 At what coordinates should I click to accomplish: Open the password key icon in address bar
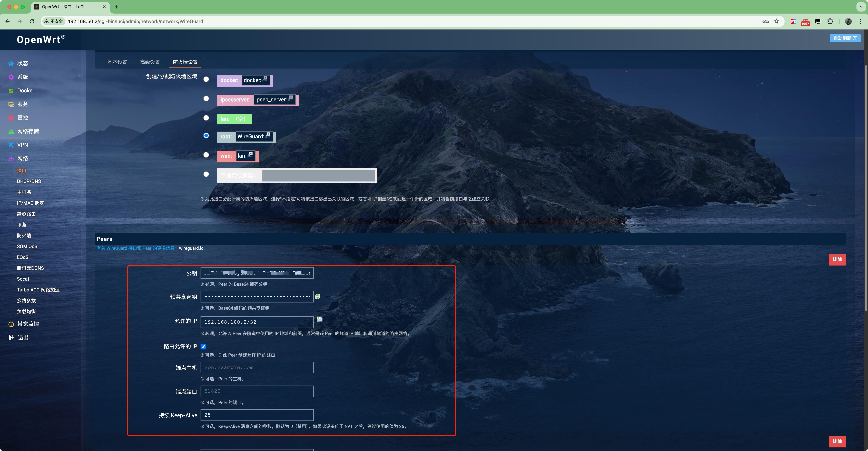[x=765, y=21]
